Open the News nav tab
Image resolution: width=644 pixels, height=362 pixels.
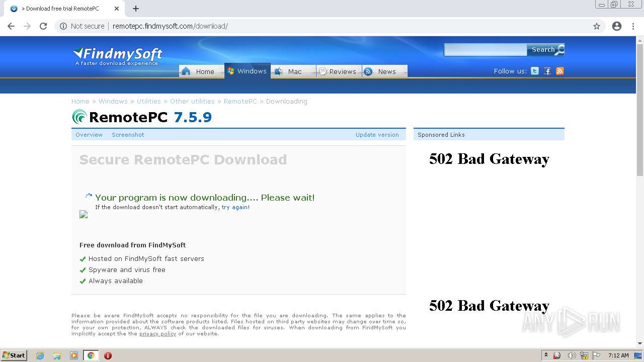click(384, 71)
